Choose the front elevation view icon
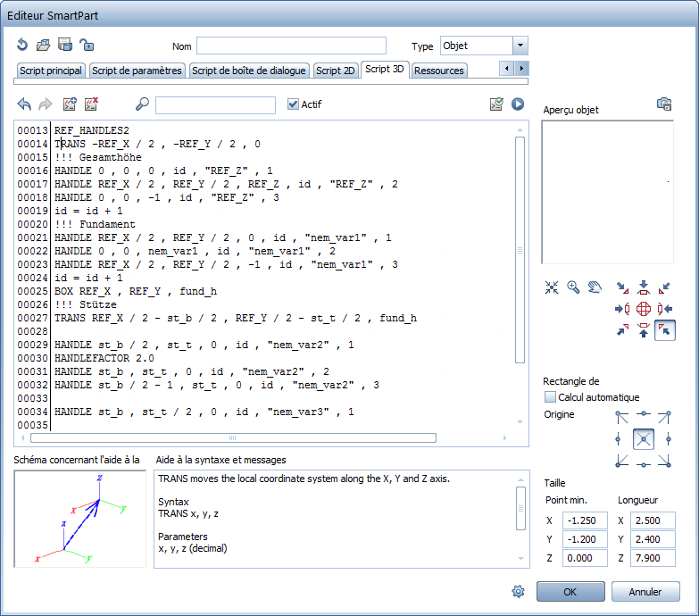 (644, 329)
